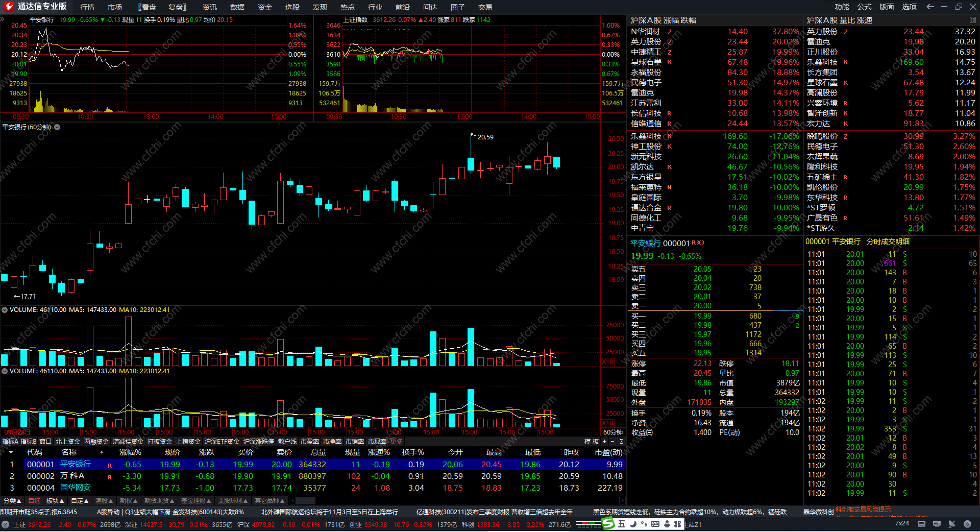Expand the 其它品种▲ tab menu
This screenshot has width=980, height=532.
269,501
